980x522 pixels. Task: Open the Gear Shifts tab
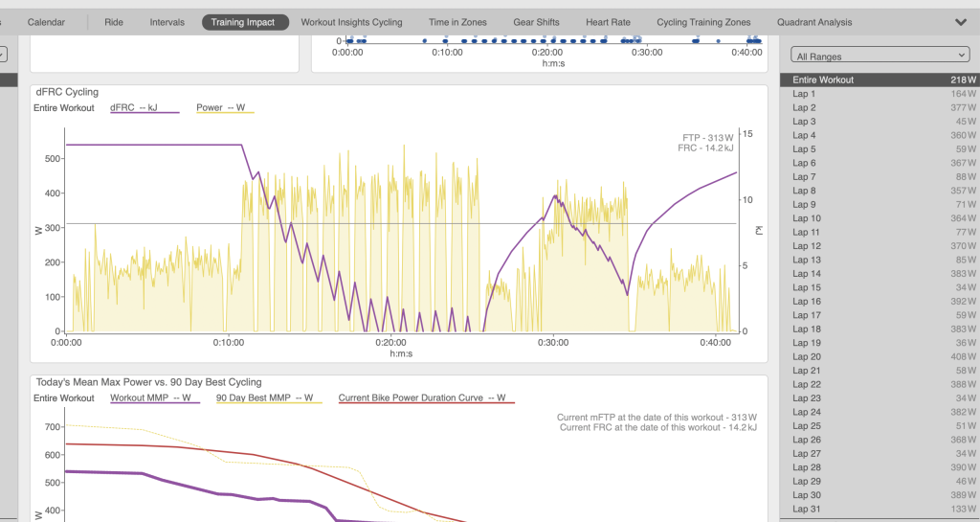pyautogui.click(x=536, y=22)
